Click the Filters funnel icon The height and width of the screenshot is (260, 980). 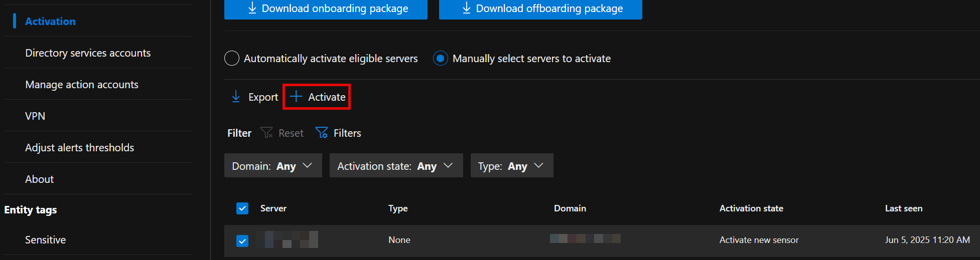pos(321,133)
